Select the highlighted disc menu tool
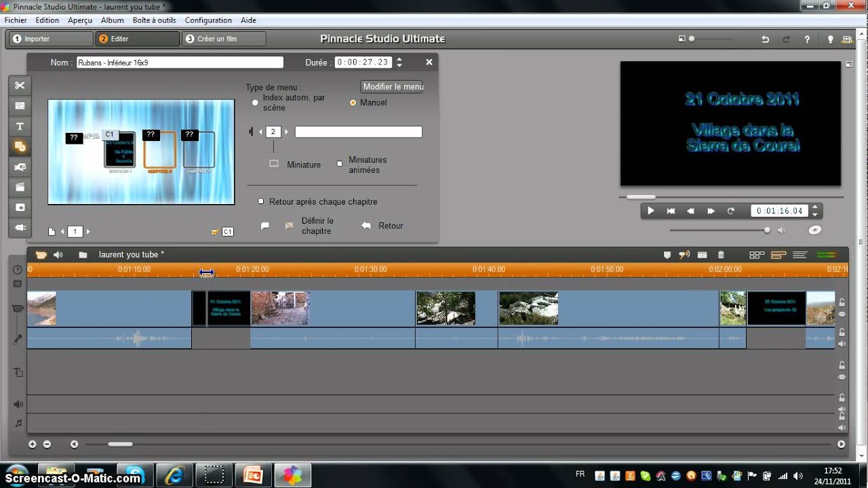The height and width of the screenshot is (488, 868). click(20, 146)
